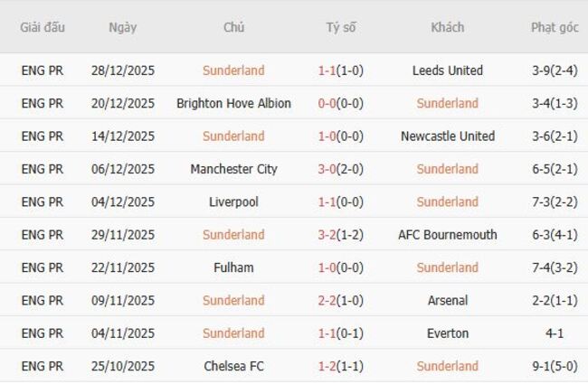This screenshot has width=588, height=384.
Task: Click the Arsenal team name
Action: 447,300
